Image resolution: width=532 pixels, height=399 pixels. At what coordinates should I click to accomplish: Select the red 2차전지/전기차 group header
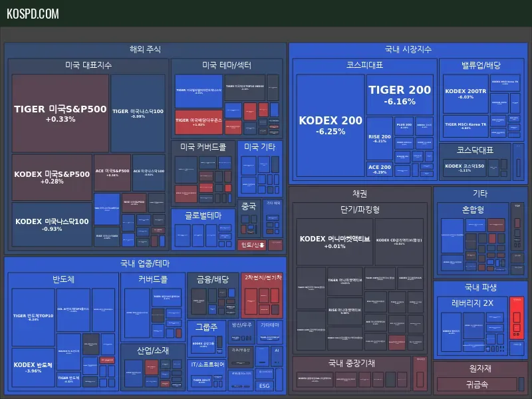pyautogui.click(x=263, y=277)
